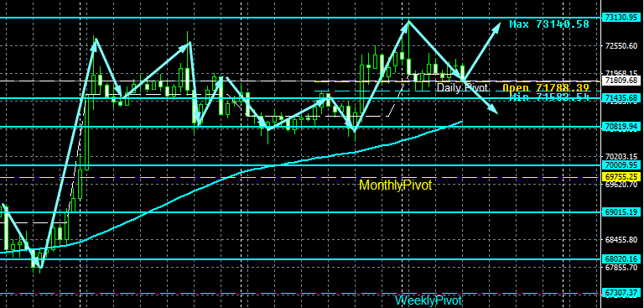Click the 69620.70 axis price
644x308 pixels.
pos(621,185)
